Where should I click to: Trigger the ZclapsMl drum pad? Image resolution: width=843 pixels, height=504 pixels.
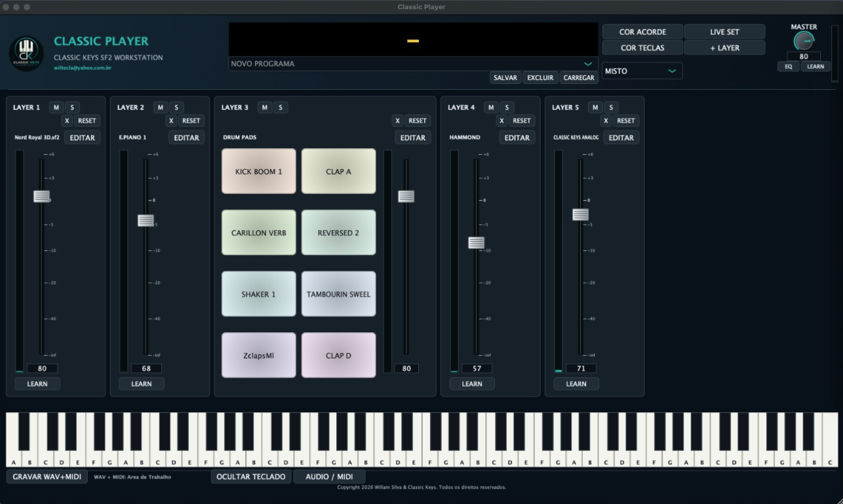click(259, 355)
